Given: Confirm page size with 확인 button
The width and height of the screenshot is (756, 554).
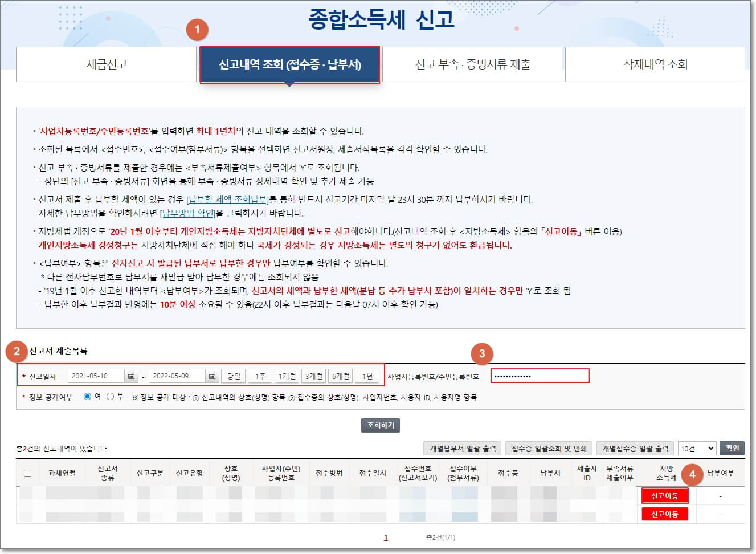Looking at the screenshot, I should (732, 448).
